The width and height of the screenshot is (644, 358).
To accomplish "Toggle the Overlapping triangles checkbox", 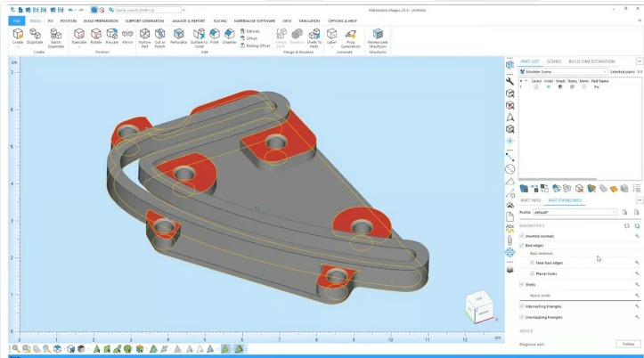I will coord(522,317).
